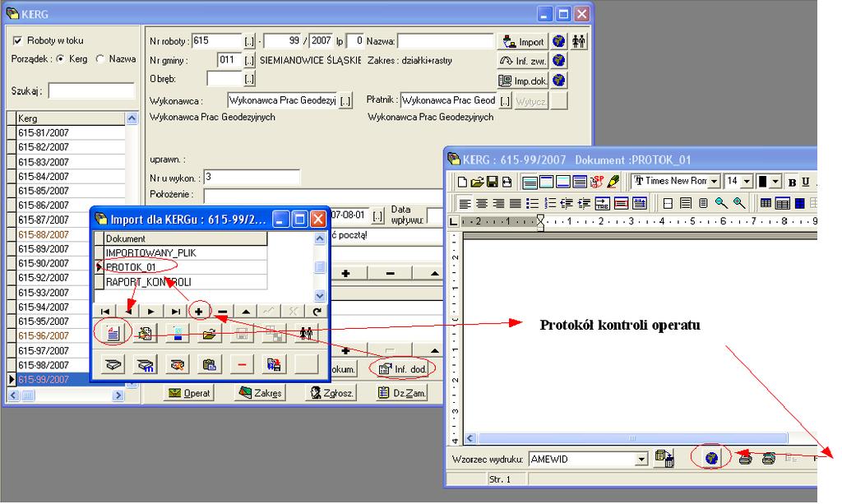
Task: Center the text in the editor
Action: click(x=482, y=203)
